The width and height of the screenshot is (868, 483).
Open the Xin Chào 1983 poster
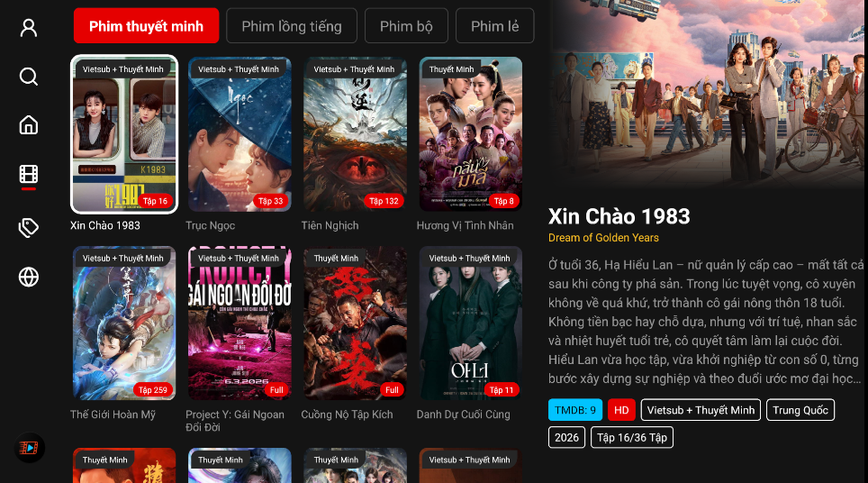(124, 134)
